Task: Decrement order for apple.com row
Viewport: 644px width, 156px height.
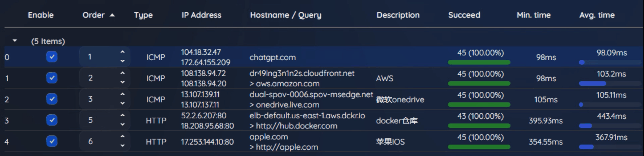Action: pyautogui.click(x=122, y=146)
